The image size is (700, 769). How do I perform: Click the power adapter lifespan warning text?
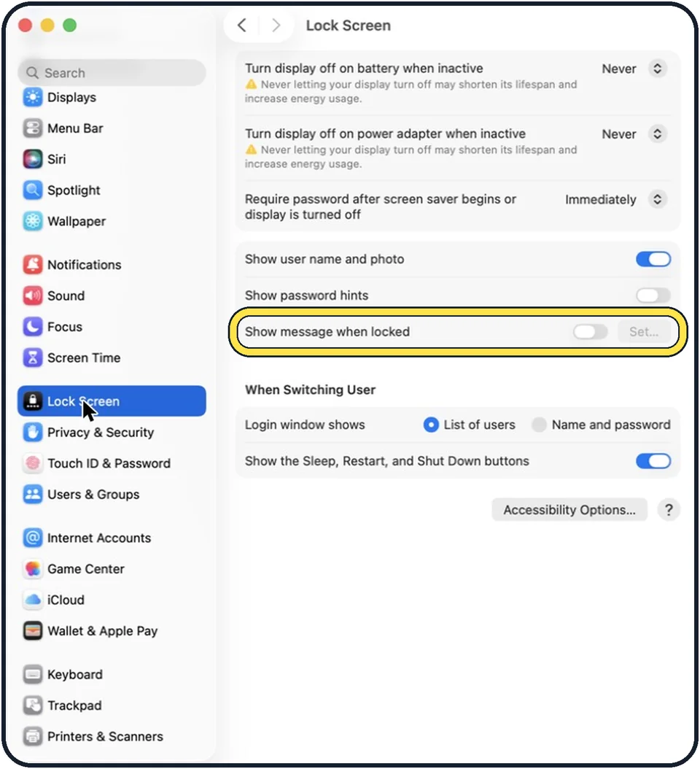click(411, 156)
